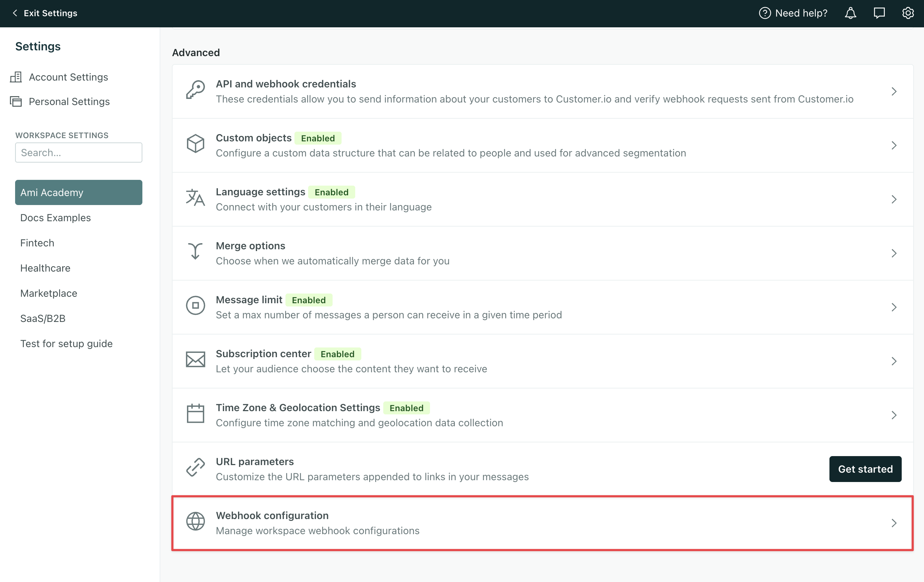This screenshot has width=924, height=582.
Task: Click the Time Zone calendar icon
Action: coord(195,414)
